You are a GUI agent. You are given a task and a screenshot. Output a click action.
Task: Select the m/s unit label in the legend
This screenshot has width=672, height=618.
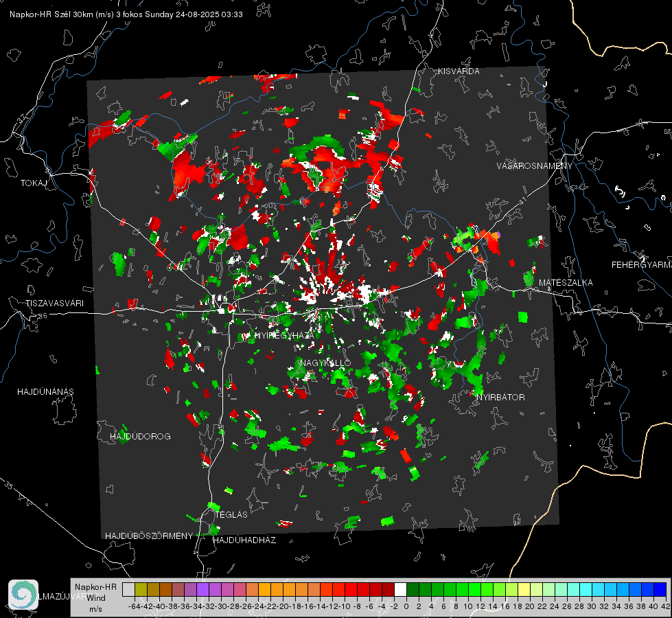point(95,609)
